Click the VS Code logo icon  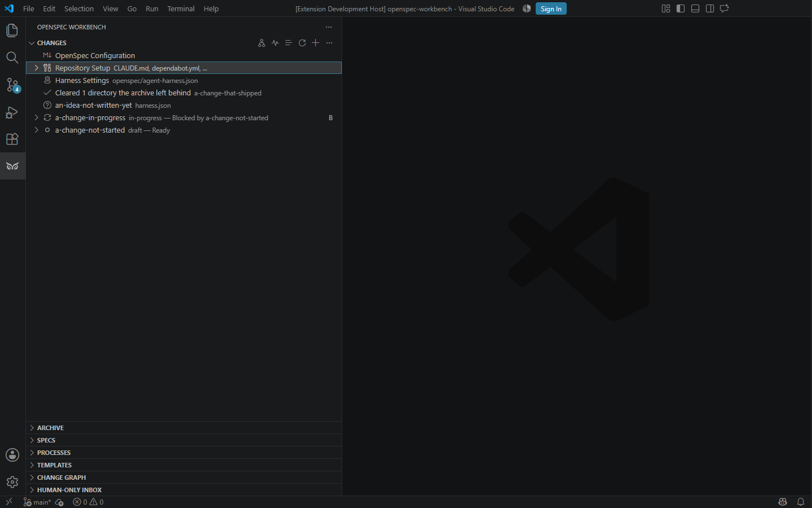pyautogui.click(x=9, y=8)
